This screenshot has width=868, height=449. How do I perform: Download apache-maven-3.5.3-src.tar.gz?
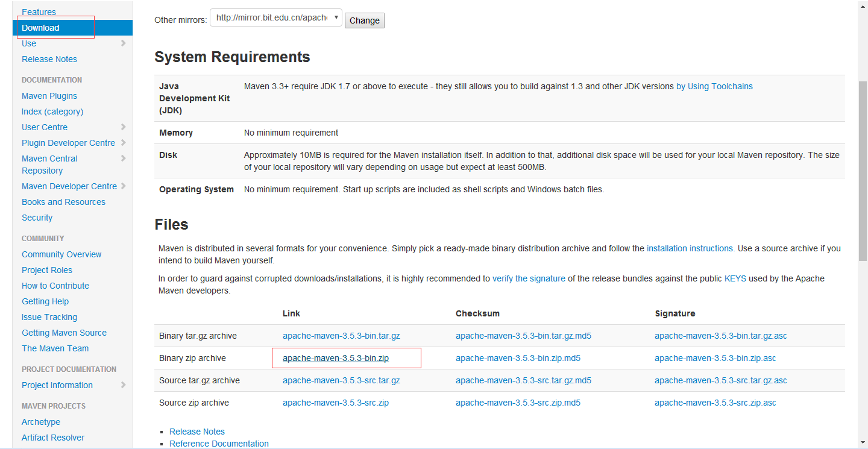pos(341,380)
